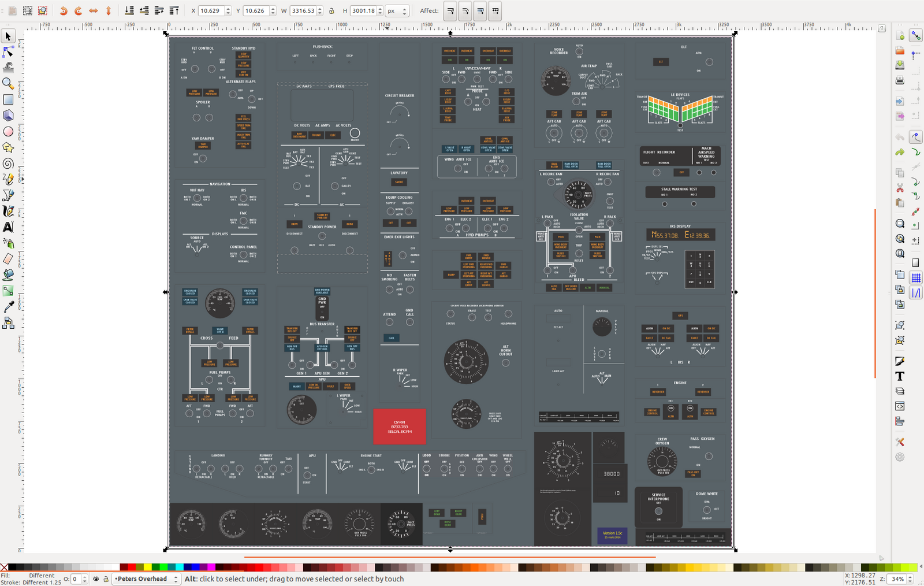The image size is (924, 586).
Task: Open the zoom percentage stepper
Action: click(x=910, y=578)
